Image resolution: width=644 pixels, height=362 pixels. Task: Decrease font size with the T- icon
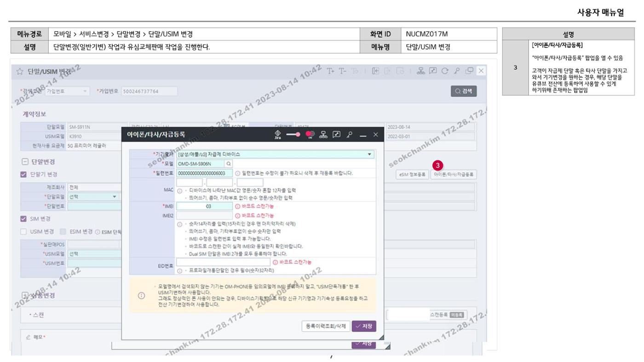click(343, 71)
